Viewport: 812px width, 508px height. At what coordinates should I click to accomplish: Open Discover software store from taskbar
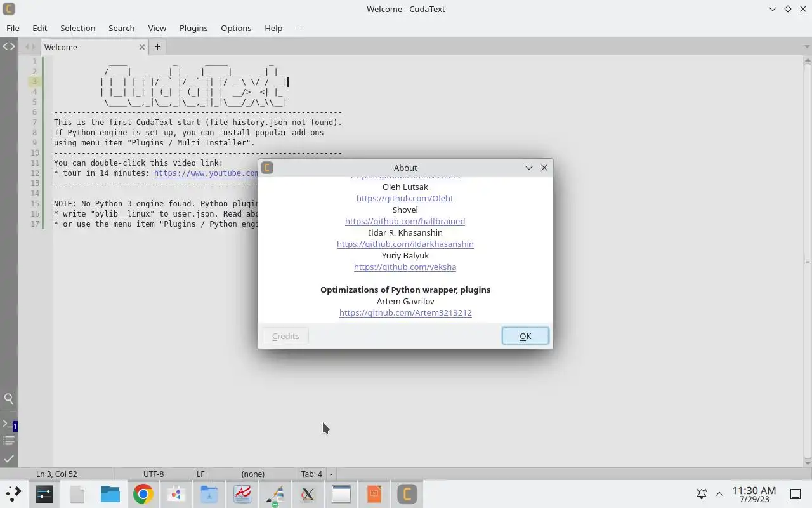pyautogui.click(x=176, y=493)
